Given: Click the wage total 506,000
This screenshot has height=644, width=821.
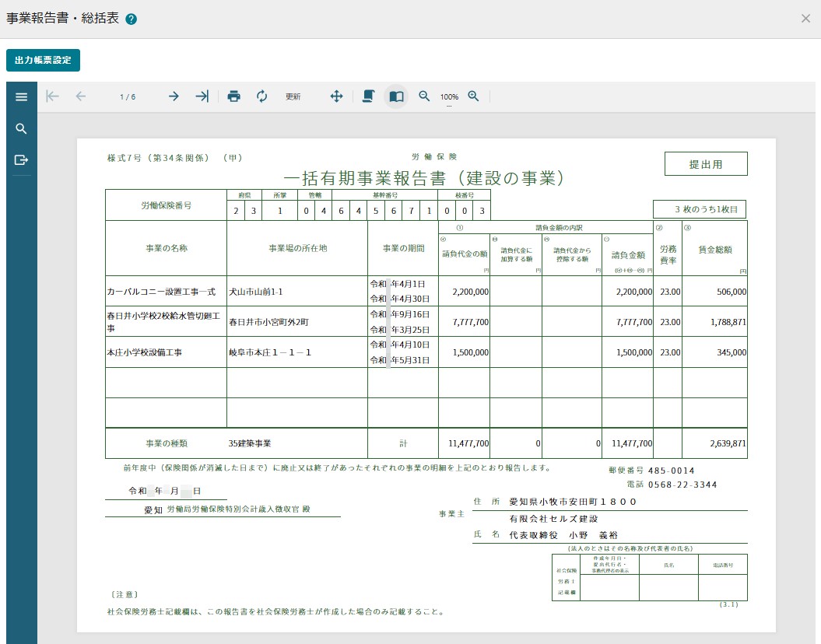Looking at the screenshot, I should [731, 292].
